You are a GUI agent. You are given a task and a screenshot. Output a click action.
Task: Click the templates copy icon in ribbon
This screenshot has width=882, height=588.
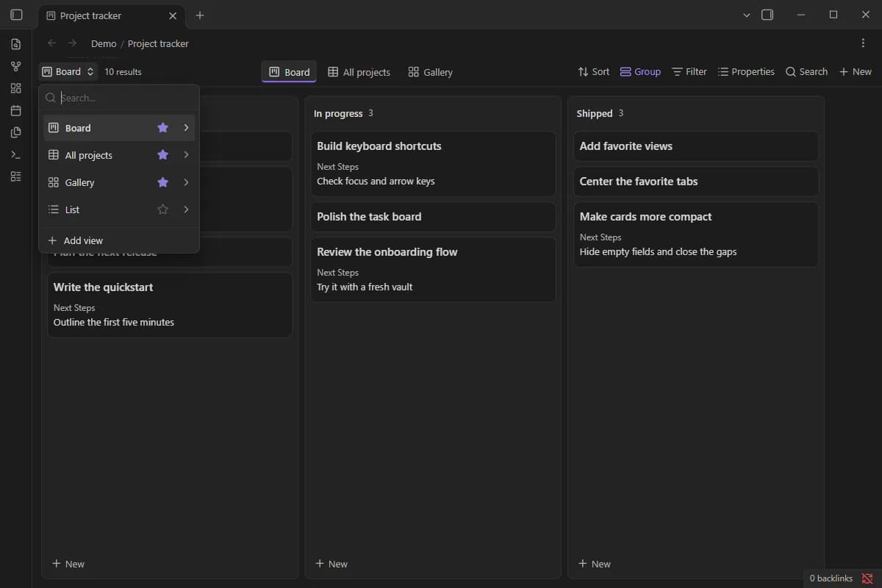point(16,132)
